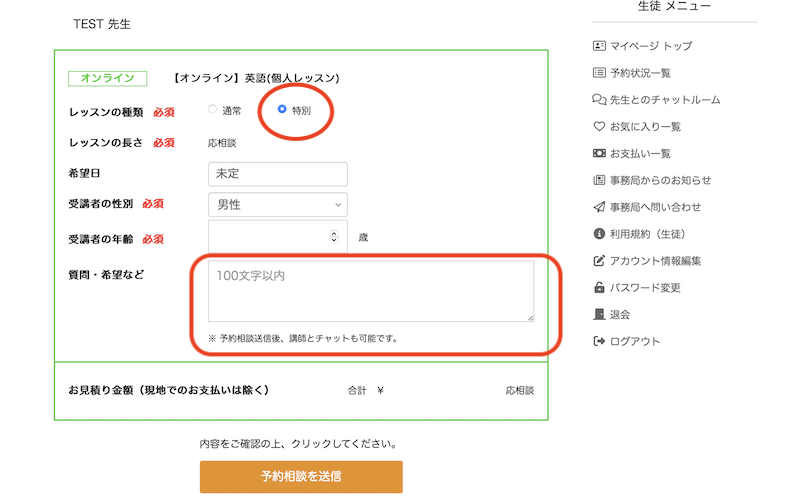Click the password change lock icon
Image resolution: width=800 pixels, height=500 pixels.
tap(599, 288)
